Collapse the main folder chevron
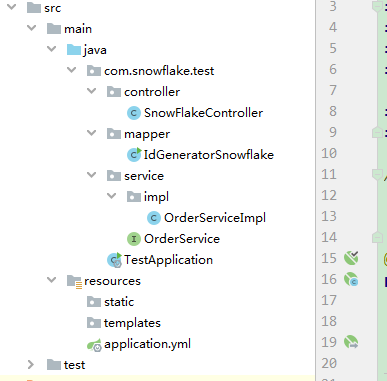 pyautogui.click(x=31, y=28)
